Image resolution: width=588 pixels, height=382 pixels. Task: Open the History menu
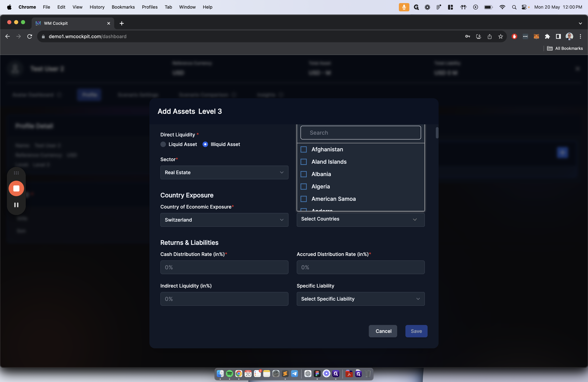(97, 7)
